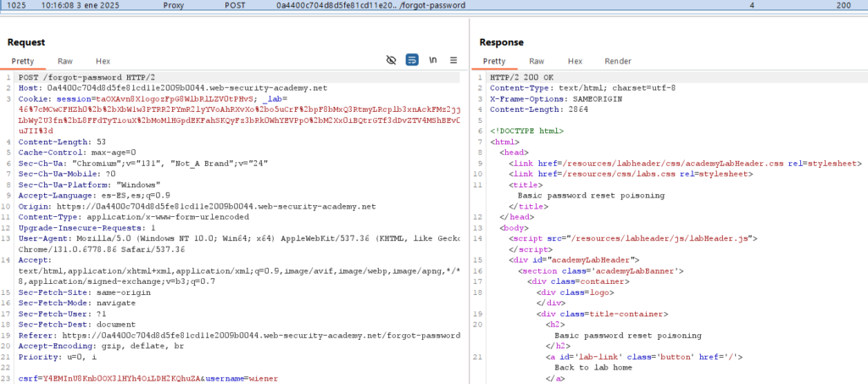The height and width of the screenshot is (384, 868).
Task: Click the HTTP/2 200 OK response status line
Action: 521,77
